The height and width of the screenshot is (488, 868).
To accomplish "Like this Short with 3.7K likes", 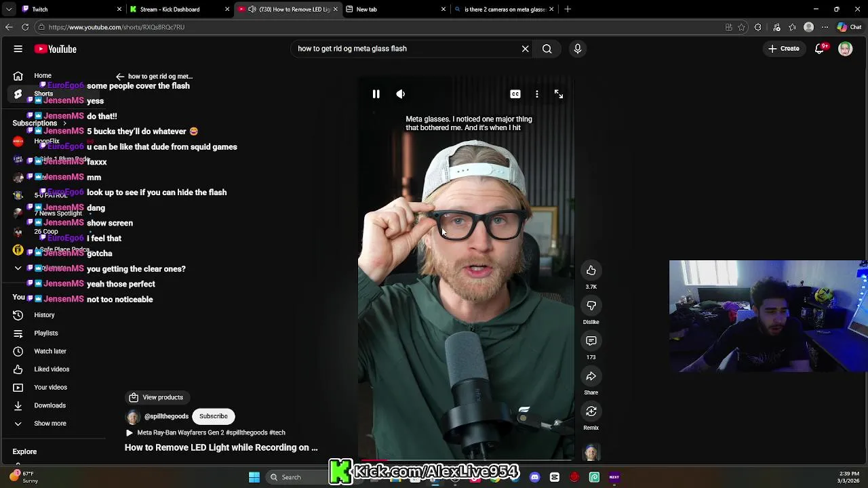I will tap(591, 270).
